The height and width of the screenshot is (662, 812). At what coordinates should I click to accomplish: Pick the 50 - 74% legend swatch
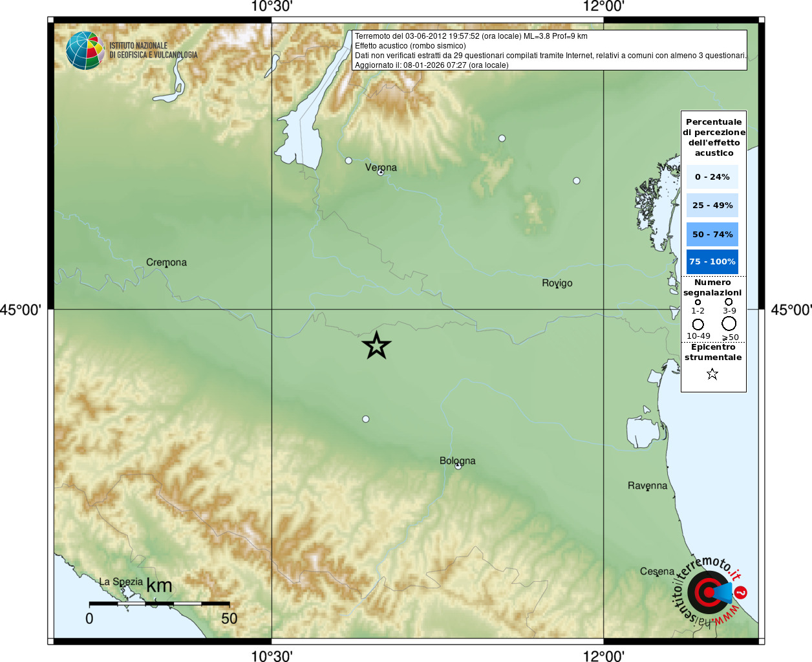[x=712, y=234]
